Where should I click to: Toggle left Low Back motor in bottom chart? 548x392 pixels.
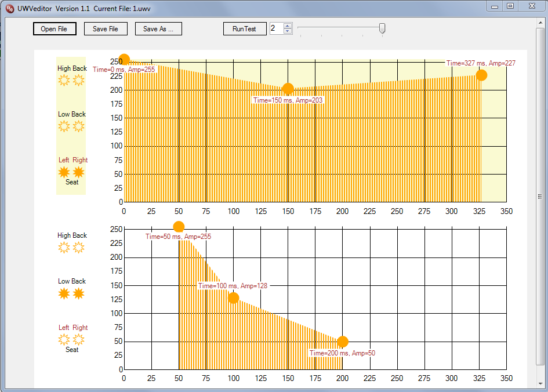64,293
